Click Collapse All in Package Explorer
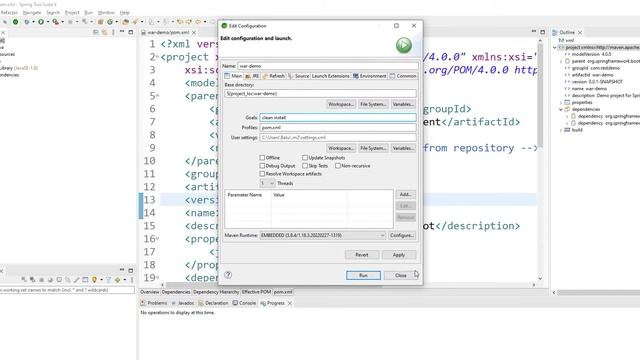Image resolution: width=640 pixels, height=360 pixels. (x=96, y=32)
